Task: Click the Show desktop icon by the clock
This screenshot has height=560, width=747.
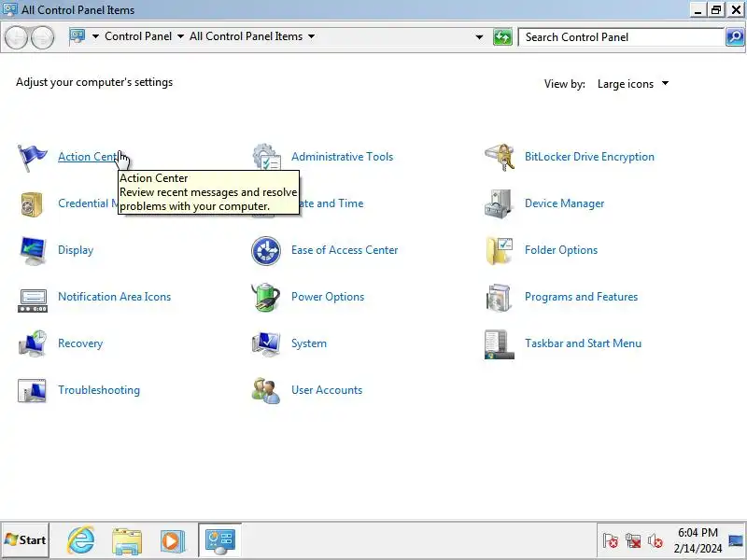Action: [737, 540]
